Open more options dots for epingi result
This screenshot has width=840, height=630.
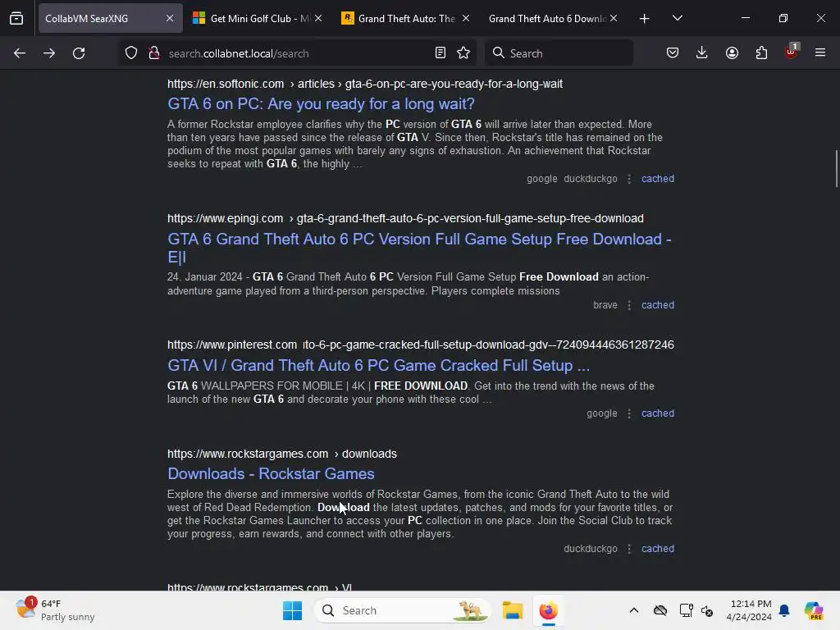pyautogui.click(x=629, y=305)
